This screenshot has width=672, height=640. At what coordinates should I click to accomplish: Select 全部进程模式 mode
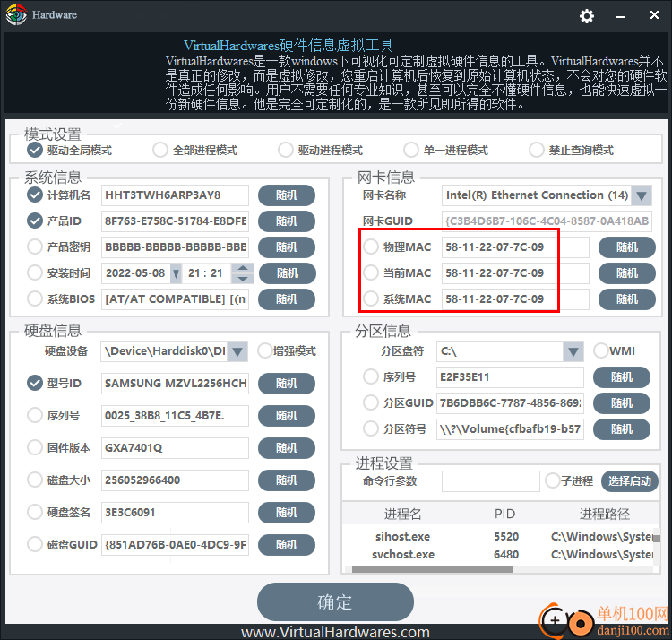pyautogui.click(x=160, y=150)
